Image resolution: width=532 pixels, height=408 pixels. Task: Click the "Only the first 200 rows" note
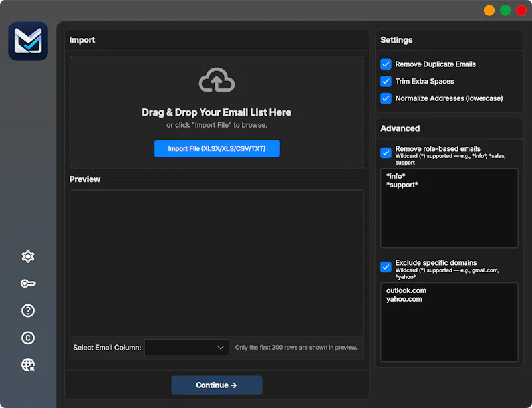[x=297, y=348]
